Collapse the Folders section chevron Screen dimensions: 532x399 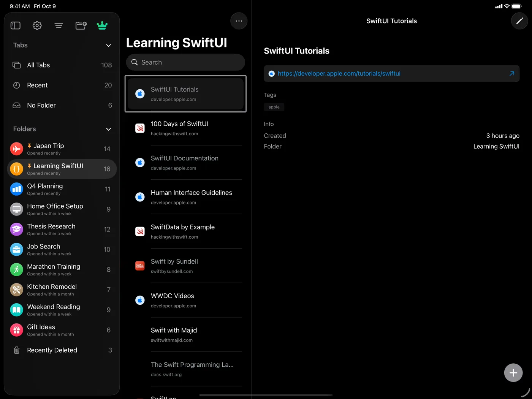pos(109,129)
